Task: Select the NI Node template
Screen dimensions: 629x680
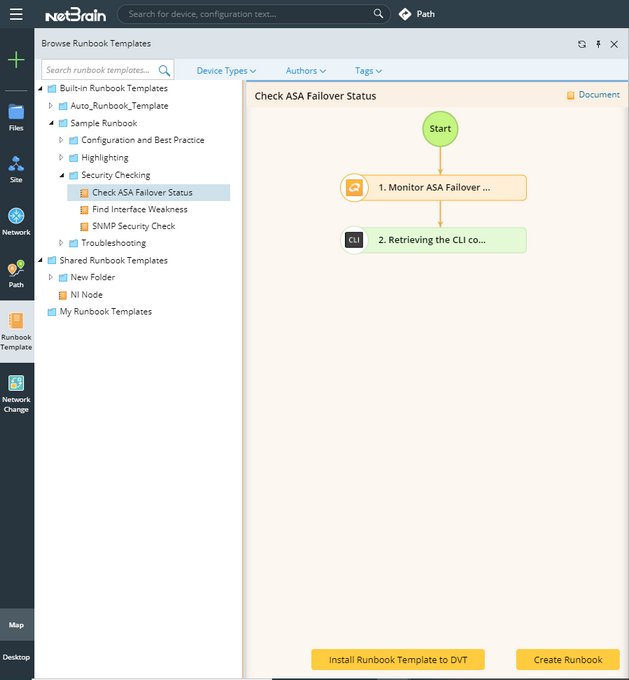Action: pyautogui.click(x=87, y=295)
